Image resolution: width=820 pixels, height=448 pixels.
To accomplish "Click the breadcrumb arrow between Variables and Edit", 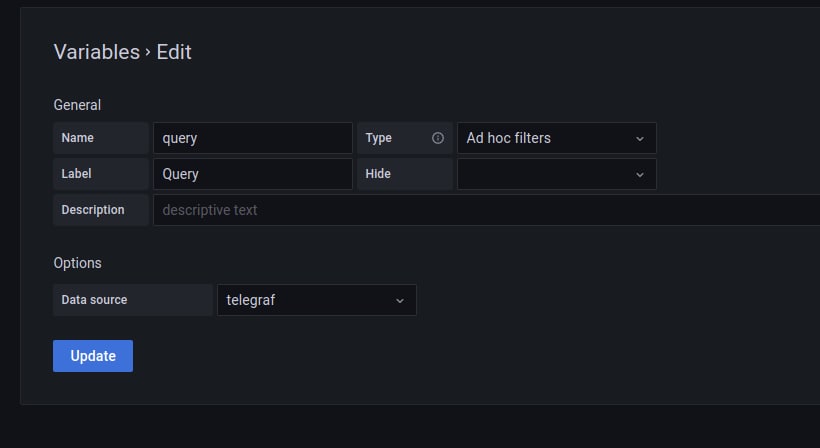I will pyautogui.click(x=148, y=52).
